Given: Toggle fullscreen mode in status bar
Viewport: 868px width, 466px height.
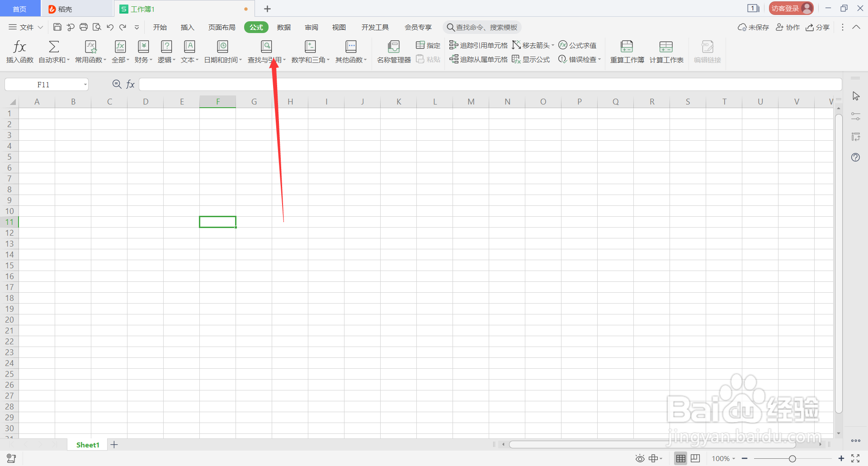Looking at the screenshot, I should tap(855, 458).
